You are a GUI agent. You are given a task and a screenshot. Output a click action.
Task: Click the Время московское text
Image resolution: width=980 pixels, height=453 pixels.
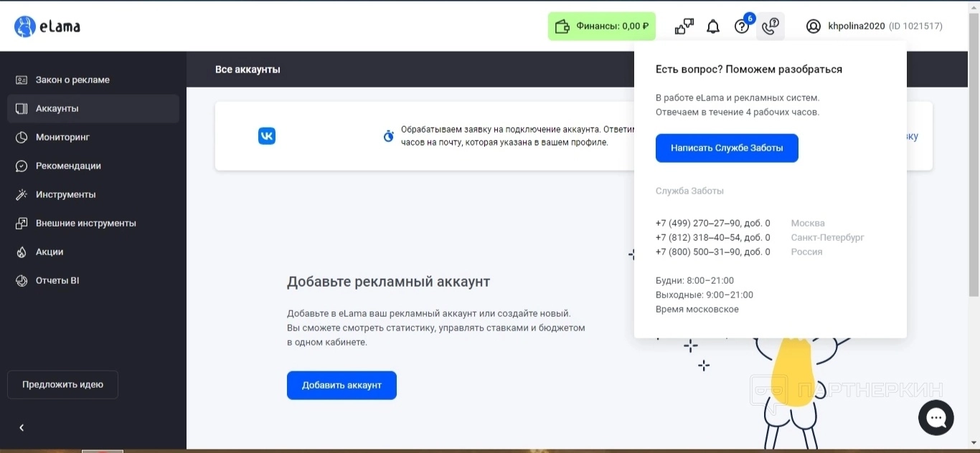697,310
